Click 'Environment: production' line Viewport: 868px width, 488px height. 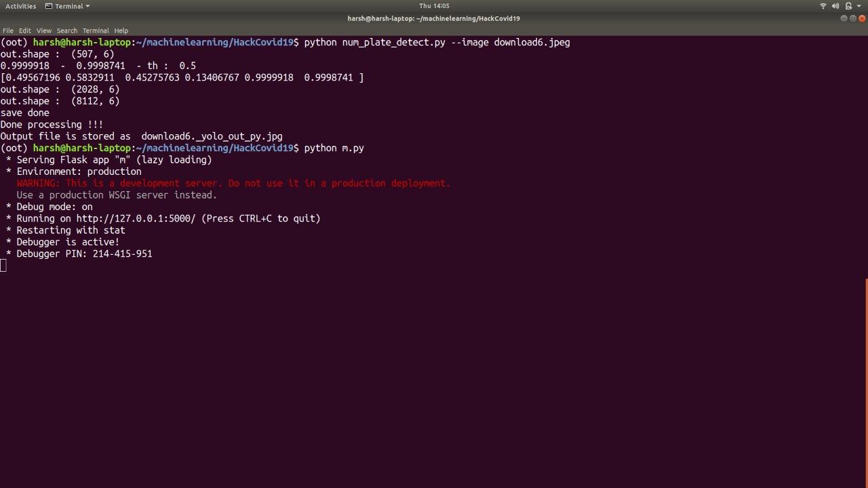click(79, 171)
